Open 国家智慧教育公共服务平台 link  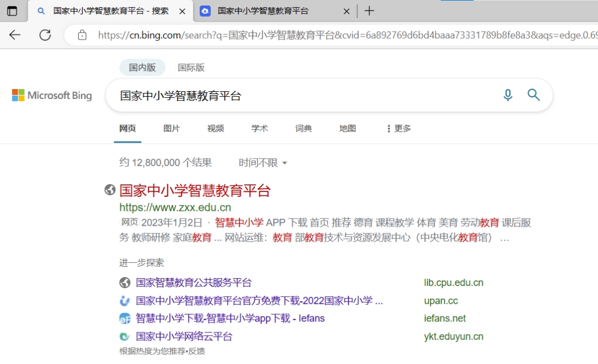pos(194,283)
